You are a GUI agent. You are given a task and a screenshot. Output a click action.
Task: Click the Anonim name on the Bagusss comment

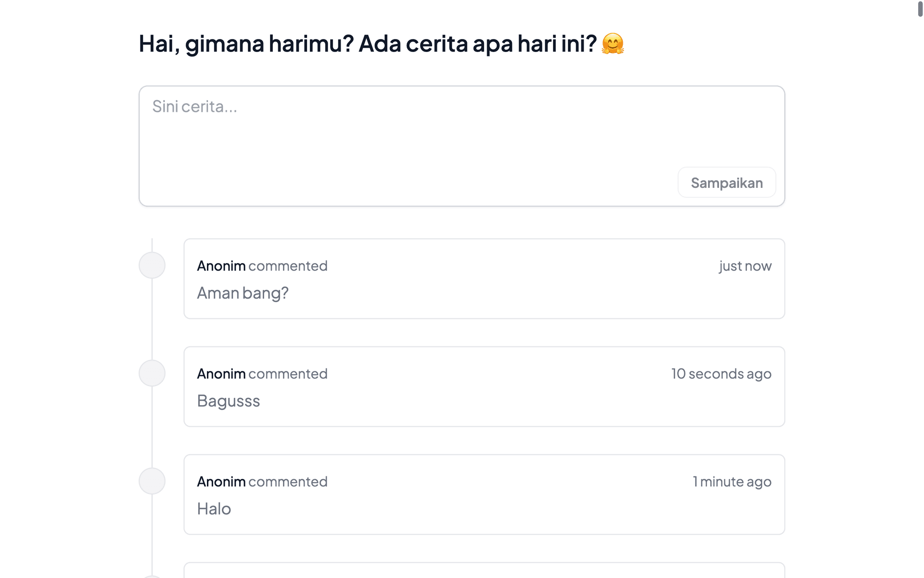point(221,373)
